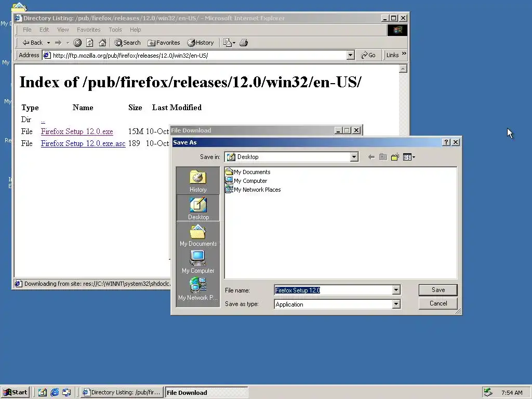Screen dimensions: 532x399
Task: Click go to last folder visited icon
Action: [371, 157]
